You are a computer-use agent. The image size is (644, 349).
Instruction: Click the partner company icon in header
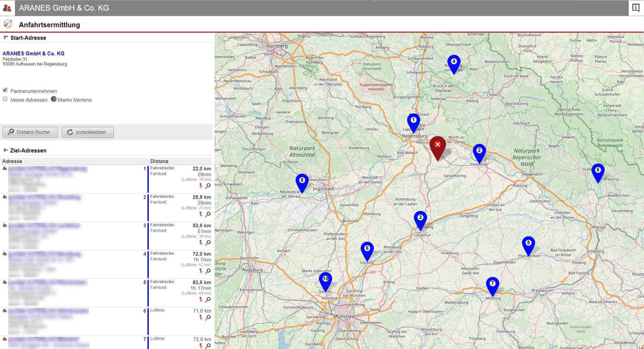coord(7,8)
